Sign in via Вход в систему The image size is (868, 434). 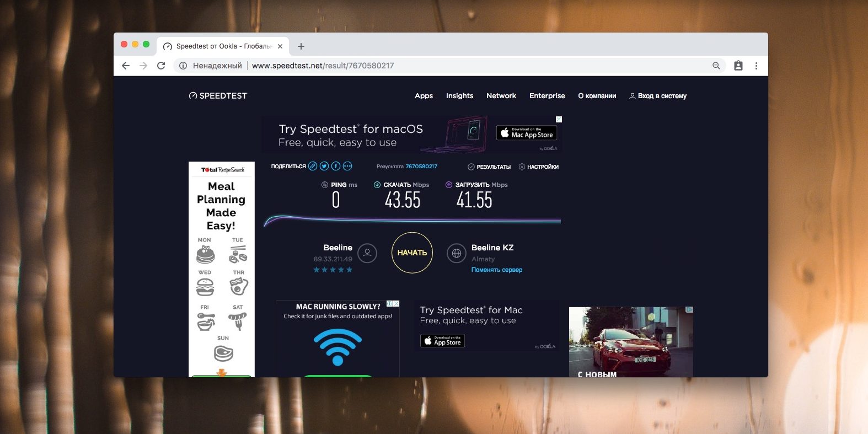coord(658,95)
